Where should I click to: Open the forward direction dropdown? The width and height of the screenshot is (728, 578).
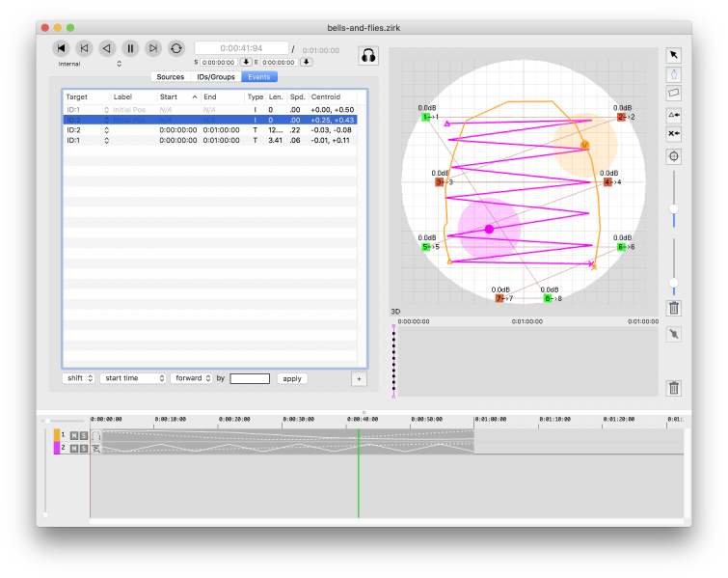[x=192, y=378]
